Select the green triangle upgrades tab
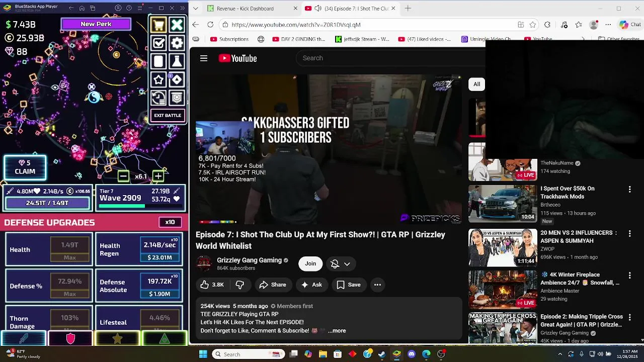Viewport: 644px width, 362px height. pos(164,339)
